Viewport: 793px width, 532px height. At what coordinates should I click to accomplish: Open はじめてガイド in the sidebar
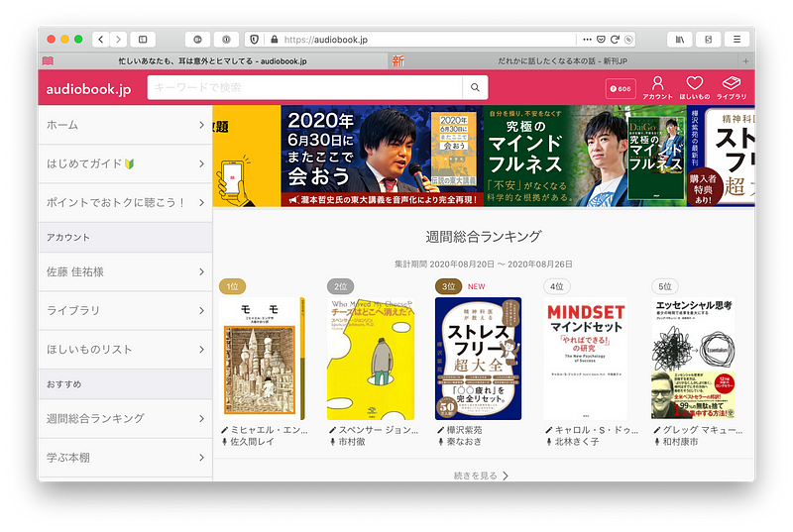click(126, 163)
